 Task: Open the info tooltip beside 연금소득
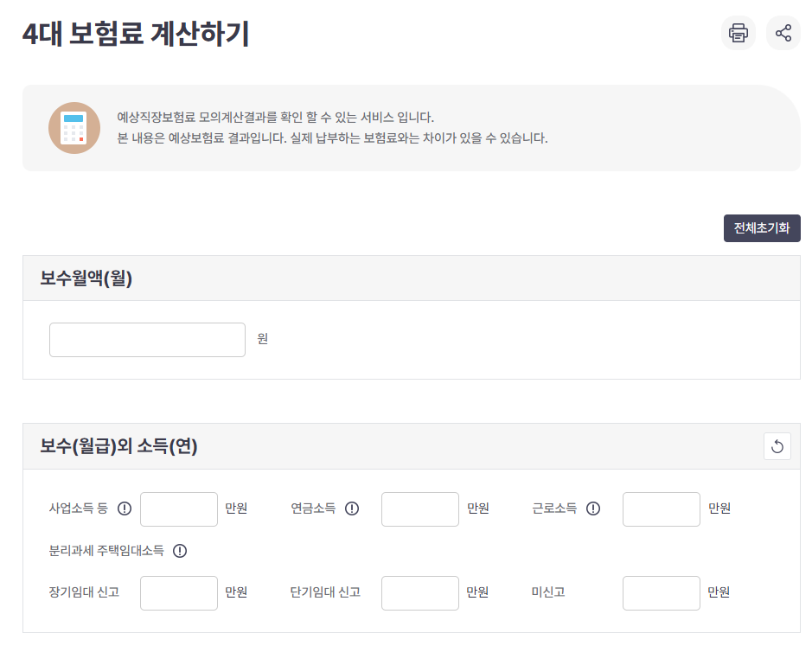(352, 509)
